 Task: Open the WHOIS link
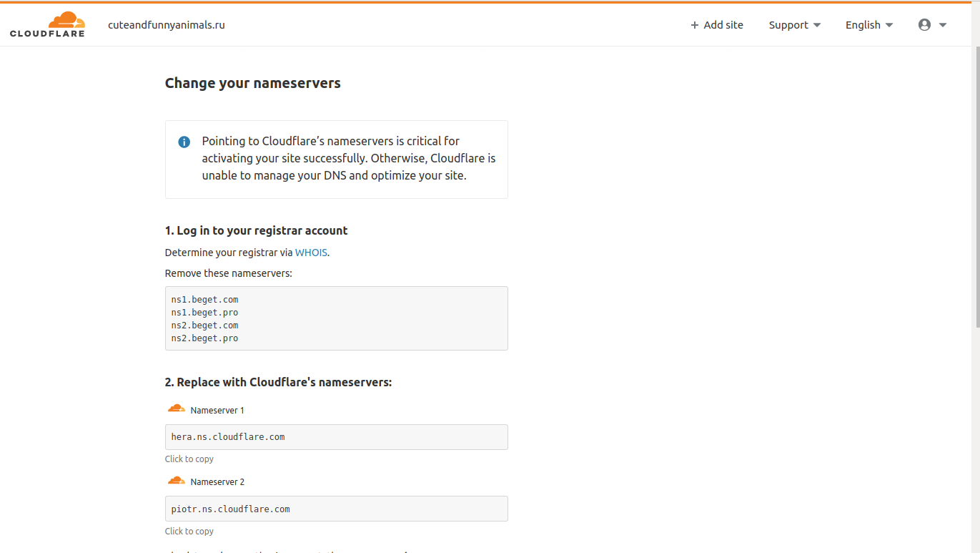tap(311, 253)
